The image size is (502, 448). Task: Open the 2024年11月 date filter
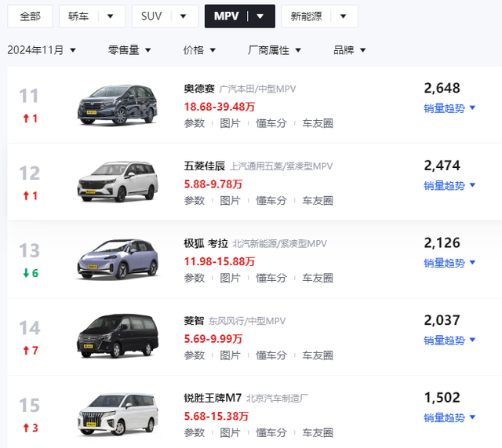click(42, 50)
